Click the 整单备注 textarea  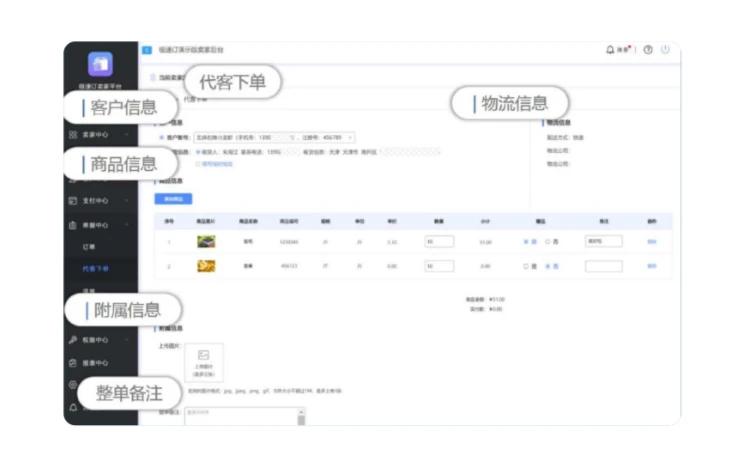coord(245,416)
